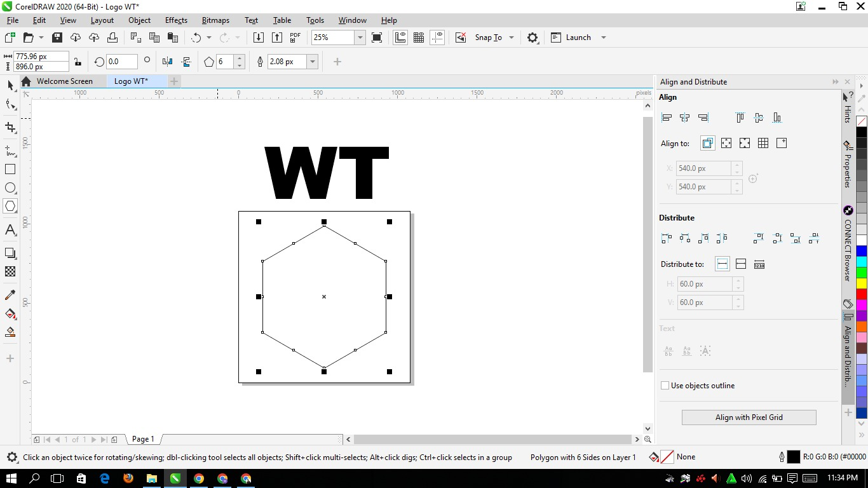
Task: Open the zoom level dropdown arrow
Action: click(x=360, y=37)
